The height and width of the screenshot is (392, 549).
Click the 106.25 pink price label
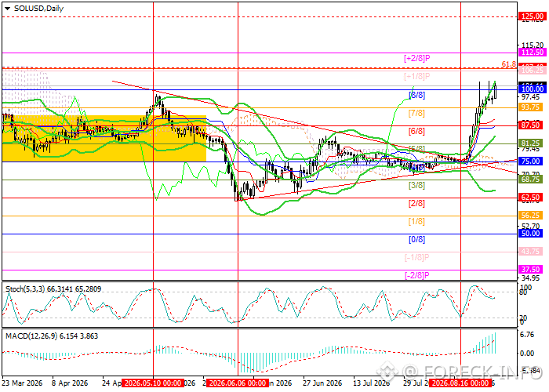(x=533, y=71)
